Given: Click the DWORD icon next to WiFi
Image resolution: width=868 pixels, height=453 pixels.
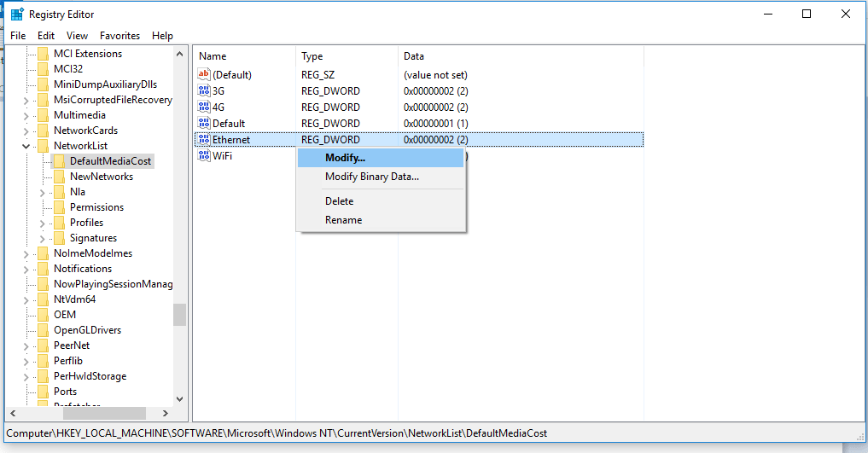Looking at the screenshot, I should click(204, 156).
